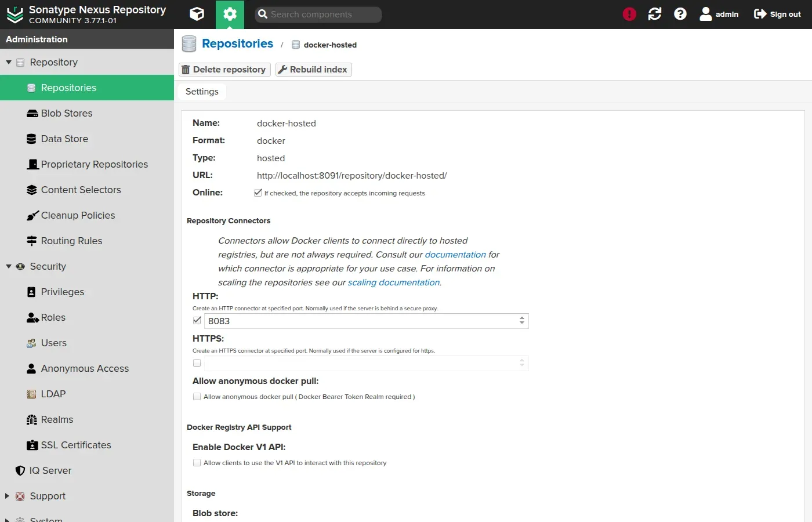Open Realms under Security
The width and height of the screenshot is (812, 522).
(87, 419)
